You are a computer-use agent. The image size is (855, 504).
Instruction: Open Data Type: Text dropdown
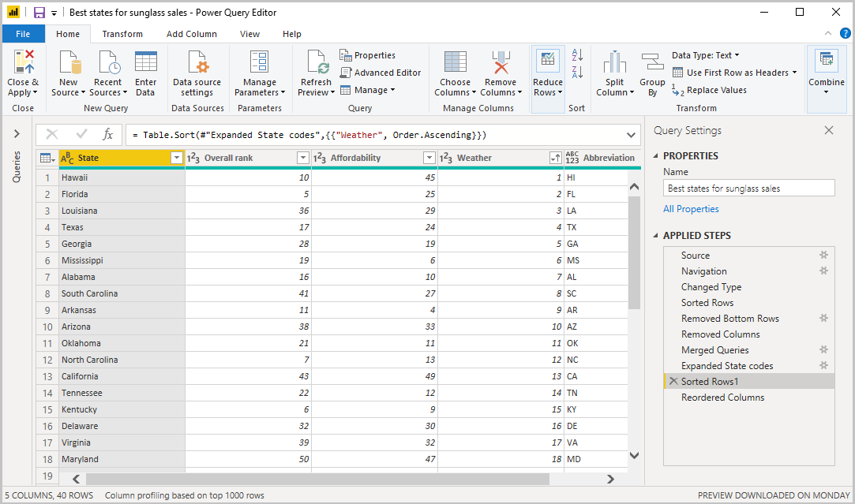706,55
